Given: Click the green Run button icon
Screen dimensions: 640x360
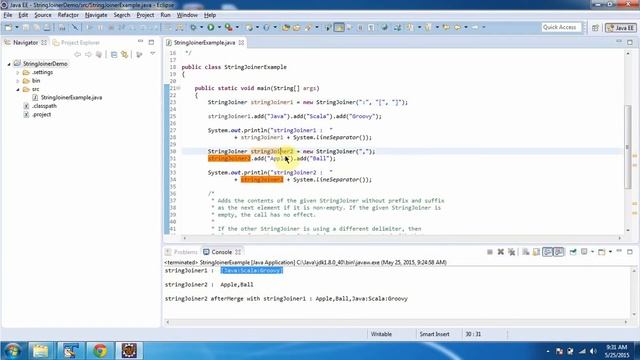Looking at the screenshot, I should 211,27.
